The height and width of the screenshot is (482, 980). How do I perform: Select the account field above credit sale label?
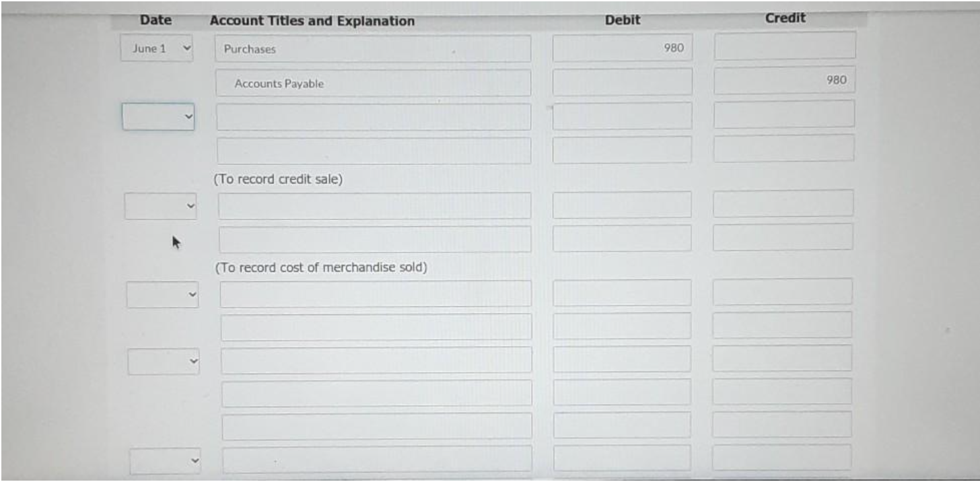coord(374,149)
